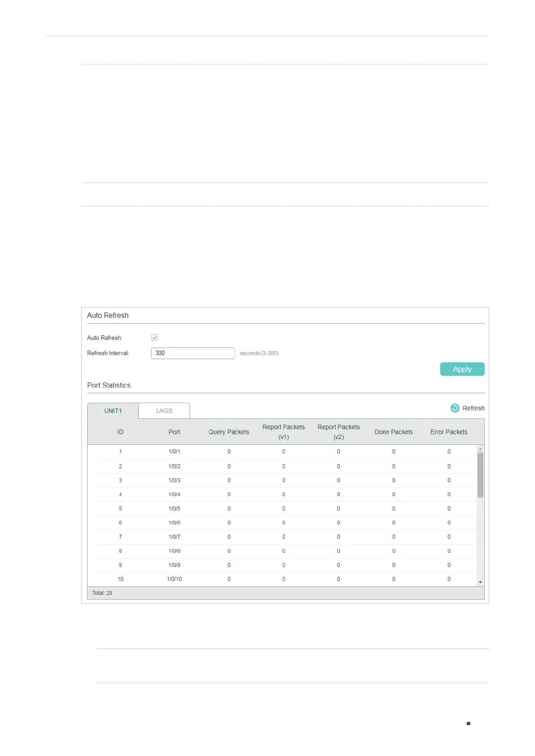535x756 pixels.
Task: Click the scrollbar up arrow
Action: [480, 449]
